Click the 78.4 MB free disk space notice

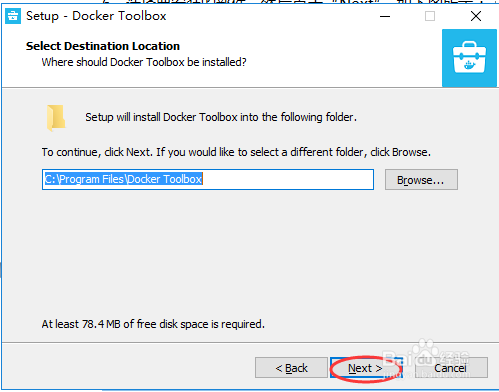pos(153,324)
